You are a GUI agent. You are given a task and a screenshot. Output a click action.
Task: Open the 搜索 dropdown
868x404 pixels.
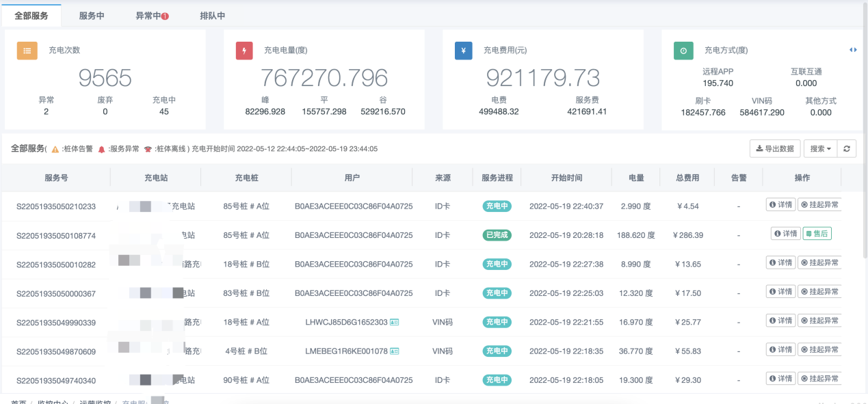pos(821,149)
